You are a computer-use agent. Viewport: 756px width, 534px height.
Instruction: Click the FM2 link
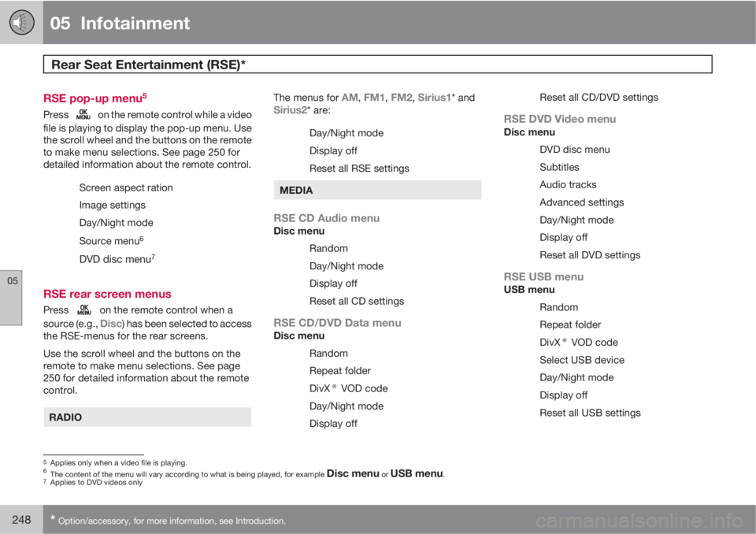point(401,98)
